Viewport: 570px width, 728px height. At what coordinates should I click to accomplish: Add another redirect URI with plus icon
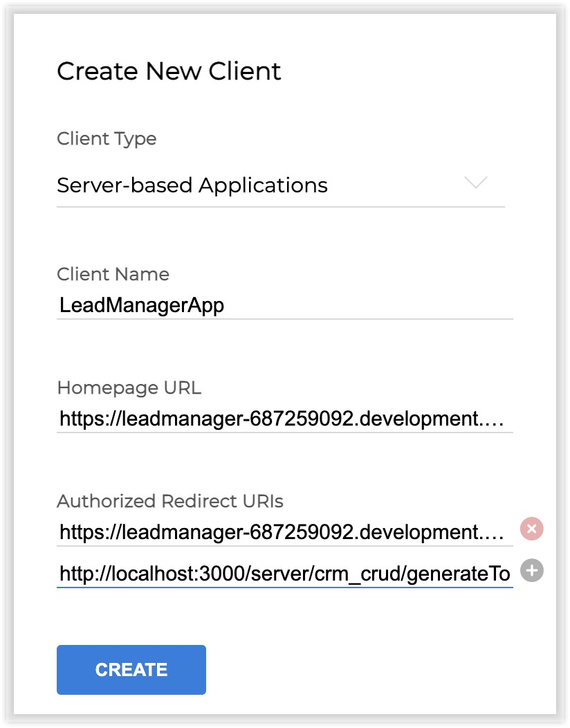coord(531,571)
